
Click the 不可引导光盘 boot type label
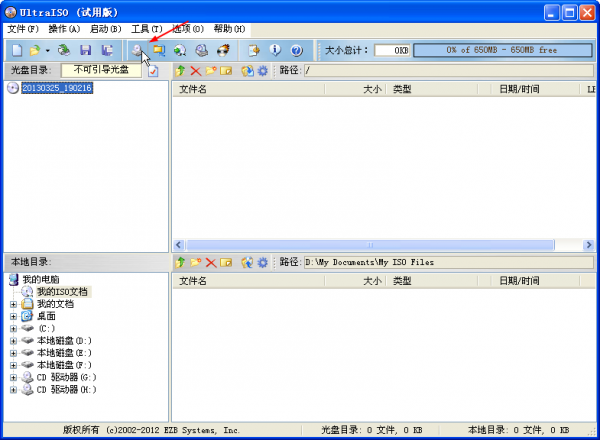[x=102, y=71]
